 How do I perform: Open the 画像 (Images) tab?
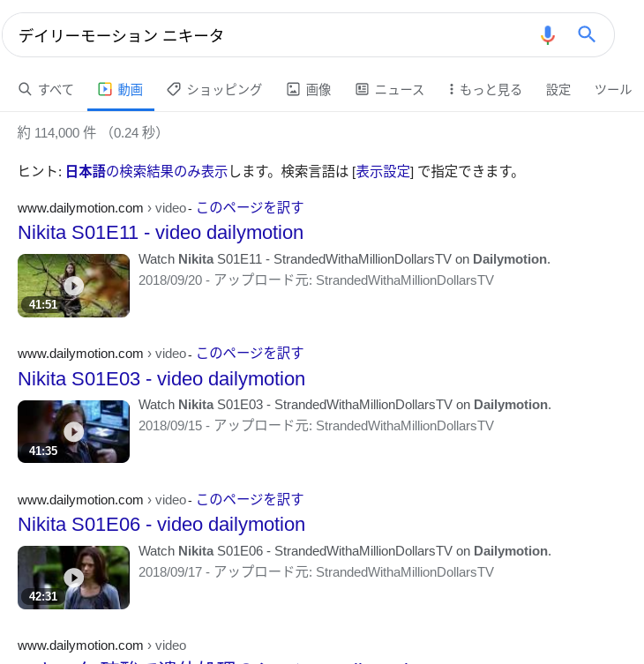click(309, 89)
